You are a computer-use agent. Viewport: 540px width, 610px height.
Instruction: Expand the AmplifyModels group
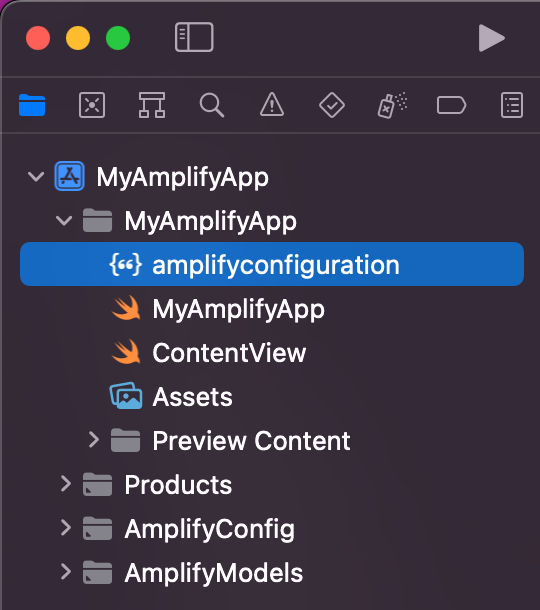click(x=66, y=572)
